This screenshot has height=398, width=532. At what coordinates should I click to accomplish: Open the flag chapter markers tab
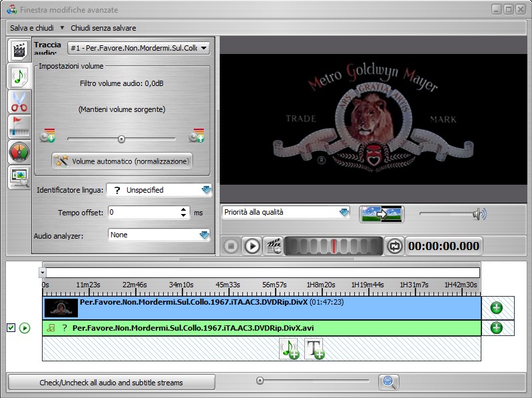point(19,127)
